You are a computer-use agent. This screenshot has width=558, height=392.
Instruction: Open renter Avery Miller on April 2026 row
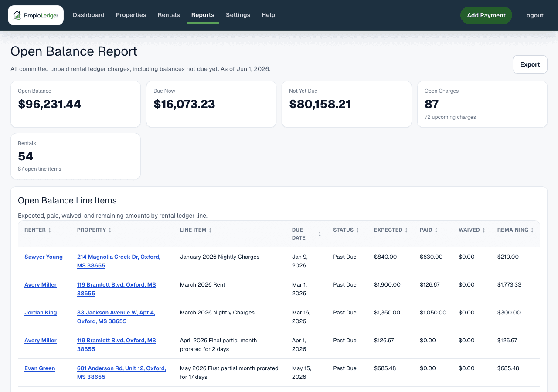(x=41, y=341)
